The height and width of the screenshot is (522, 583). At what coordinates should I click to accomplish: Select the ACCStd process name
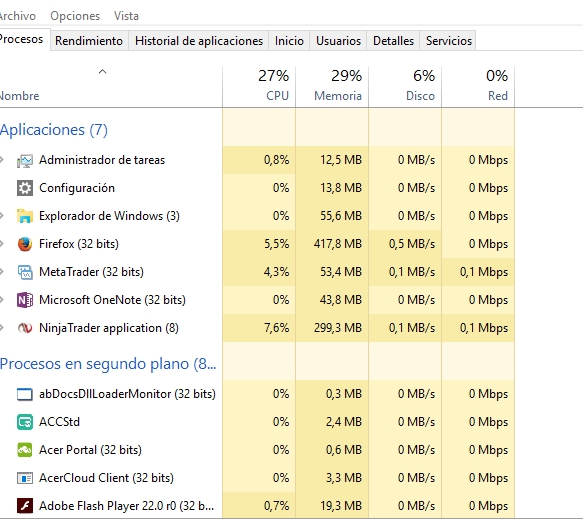[59, 422]
